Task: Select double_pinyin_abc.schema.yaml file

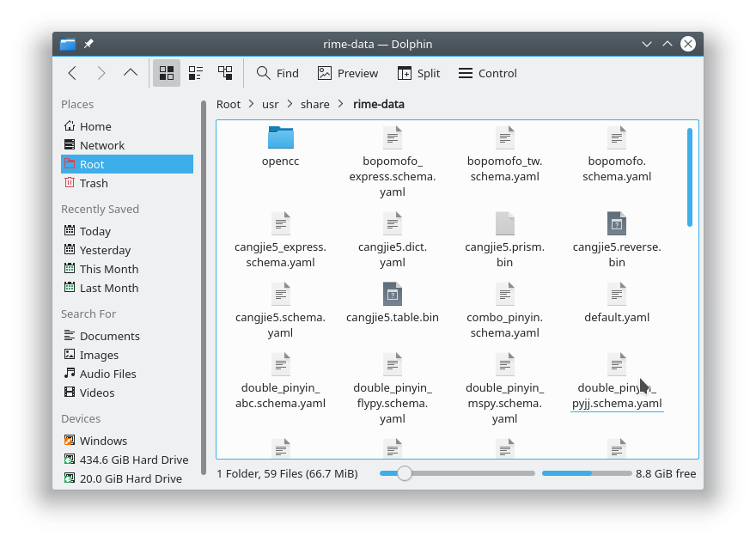Action: (x=281, y=381)
